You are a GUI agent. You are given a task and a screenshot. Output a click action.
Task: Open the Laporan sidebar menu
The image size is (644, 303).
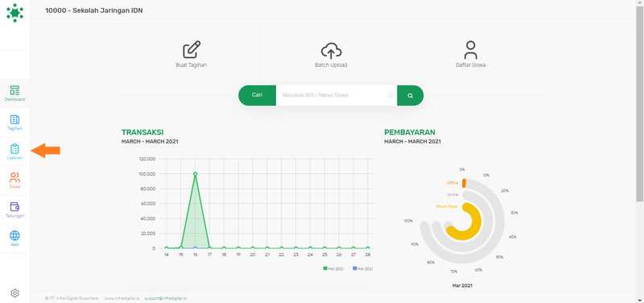[x=14, y=151]
